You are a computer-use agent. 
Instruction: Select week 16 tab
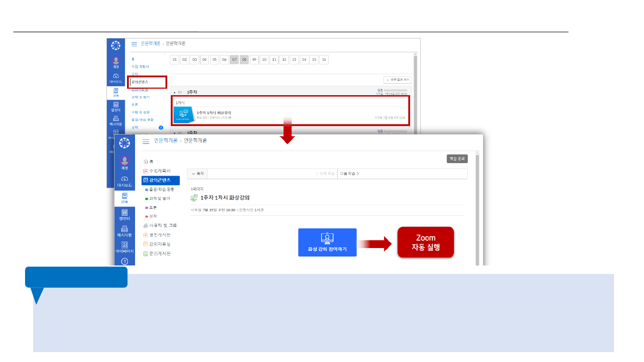[x=324, y=59]
